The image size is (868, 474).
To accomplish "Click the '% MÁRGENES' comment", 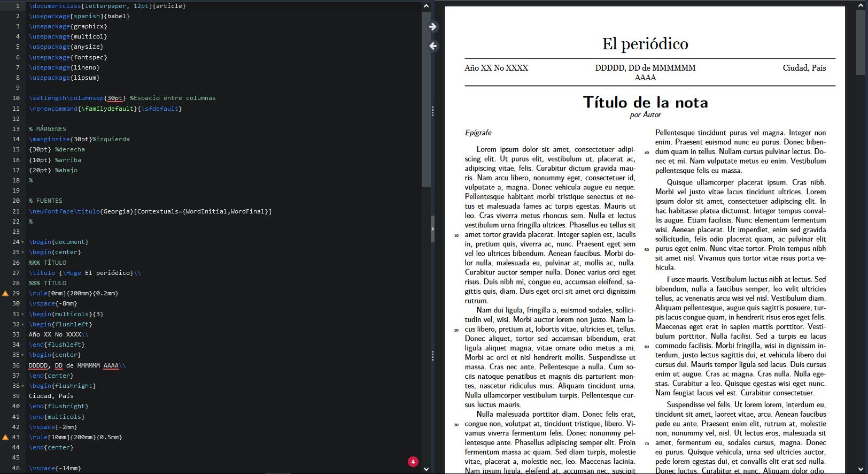I will 48,129.
